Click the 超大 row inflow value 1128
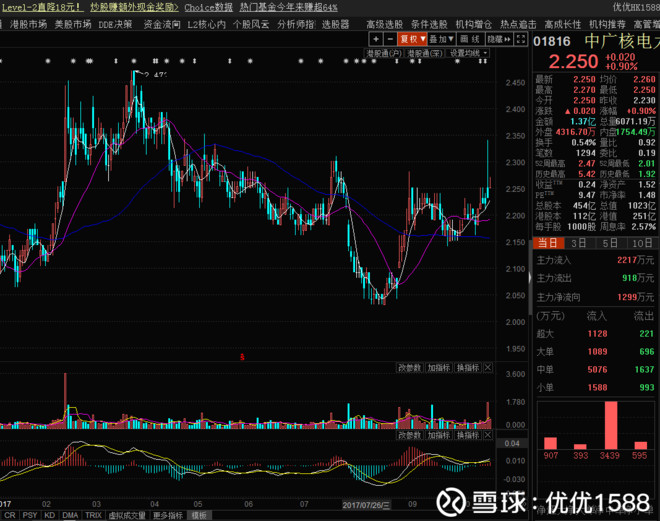 click(597, 334)
